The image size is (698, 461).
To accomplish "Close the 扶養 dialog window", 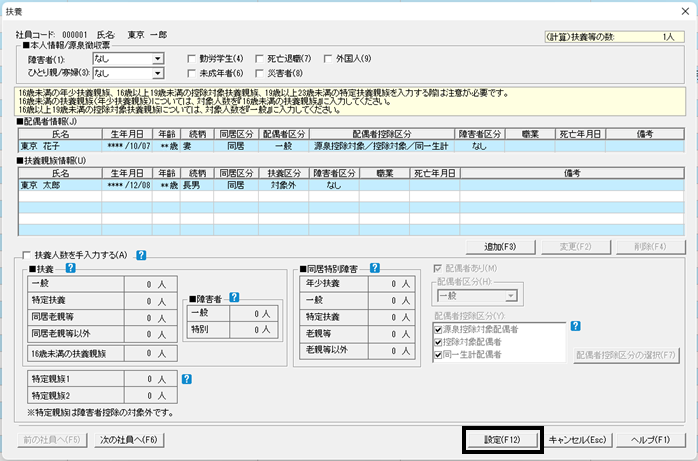I will coord(685,11).
